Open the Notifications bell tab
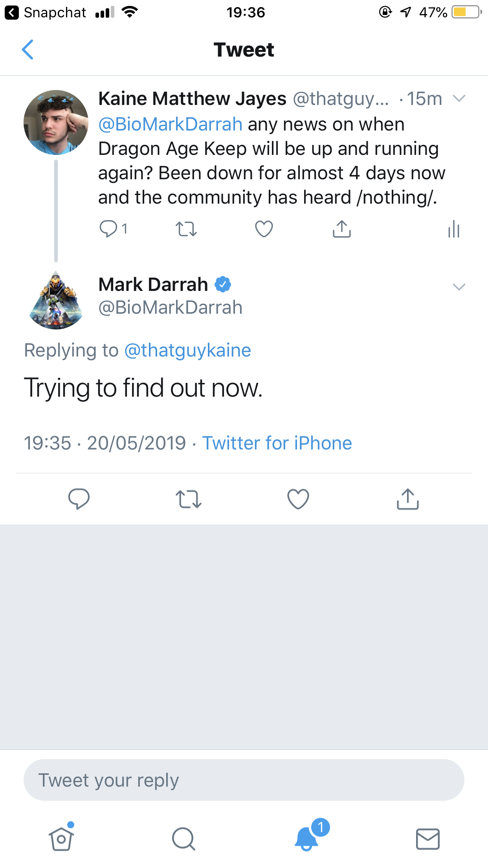 point(307,839)
